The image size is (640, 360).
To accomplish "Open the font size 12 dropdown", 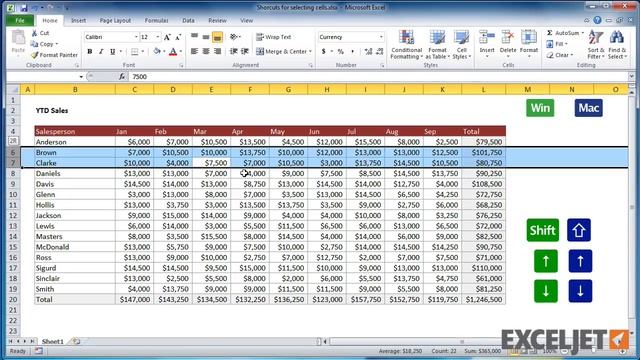I will 158,37.
